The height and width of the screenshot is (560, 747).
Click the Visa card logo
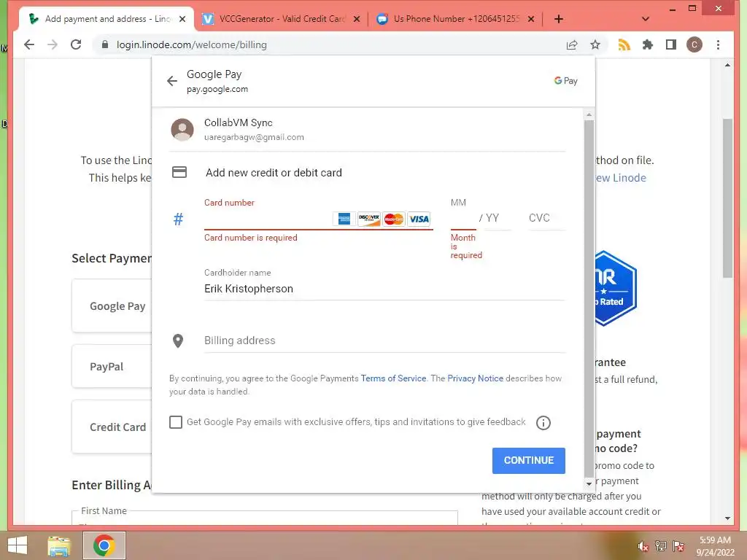pos(419,219)
